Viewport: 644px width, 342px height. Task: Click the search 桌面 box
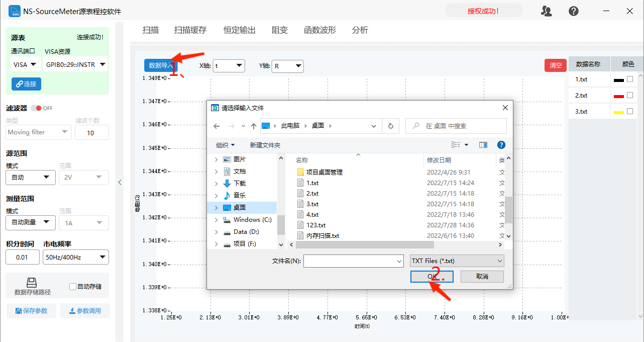point(456,126)
